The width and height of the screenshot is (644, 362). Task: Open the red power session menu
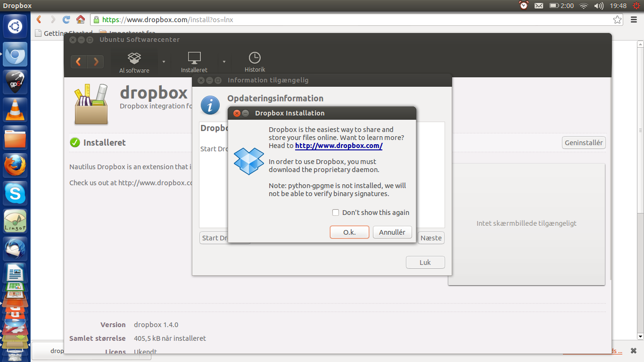636,6
